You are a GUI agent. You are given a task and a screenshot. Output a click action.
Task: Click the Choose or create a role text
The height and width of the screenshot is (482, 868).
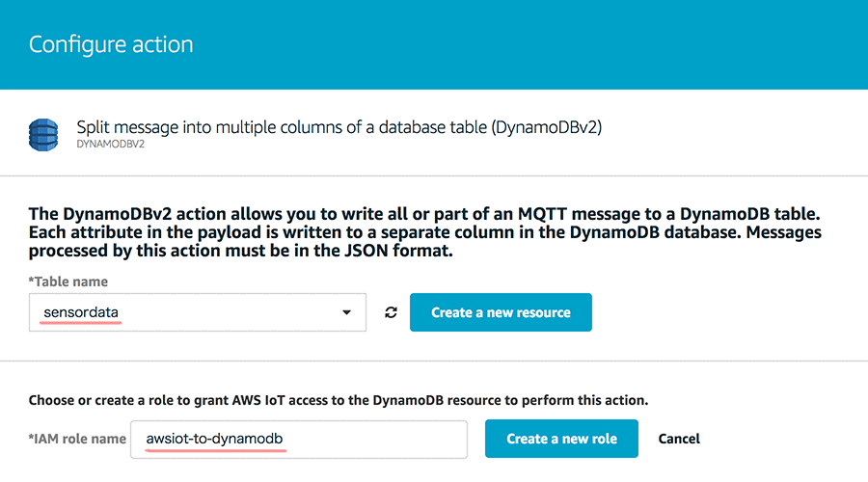point(339,400)
